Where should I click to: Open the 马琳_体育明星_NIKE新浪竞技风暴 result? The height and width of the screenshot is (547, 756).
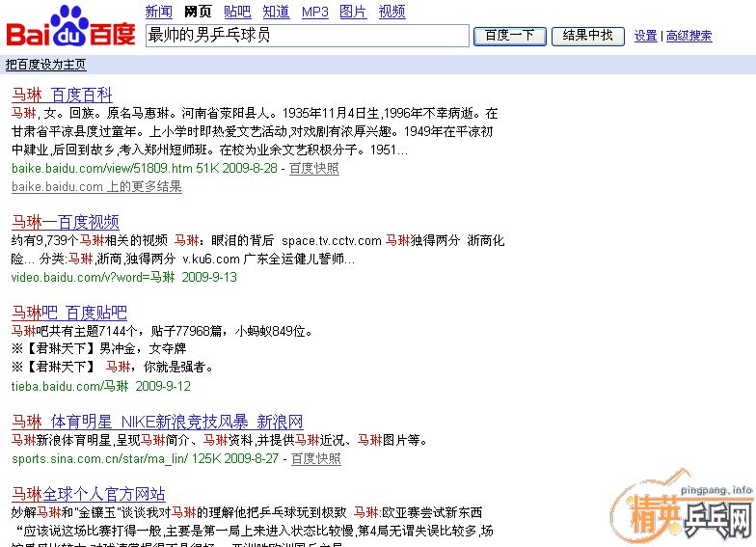click(x=157, y=422)
